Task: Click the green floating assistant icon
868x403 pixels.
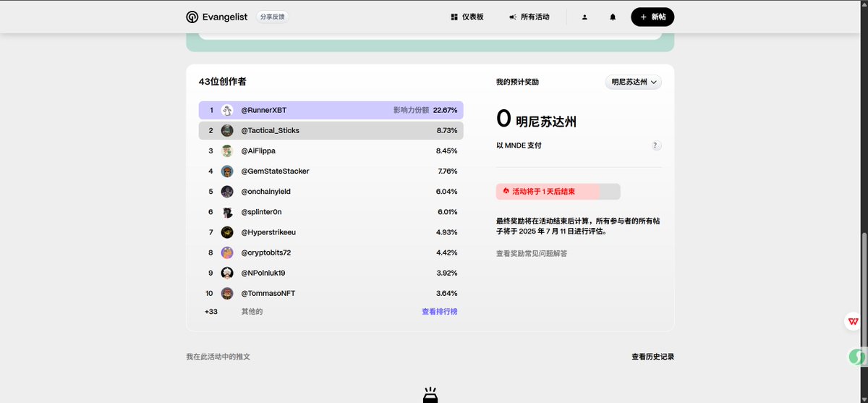Action: (x=856, y=357)
